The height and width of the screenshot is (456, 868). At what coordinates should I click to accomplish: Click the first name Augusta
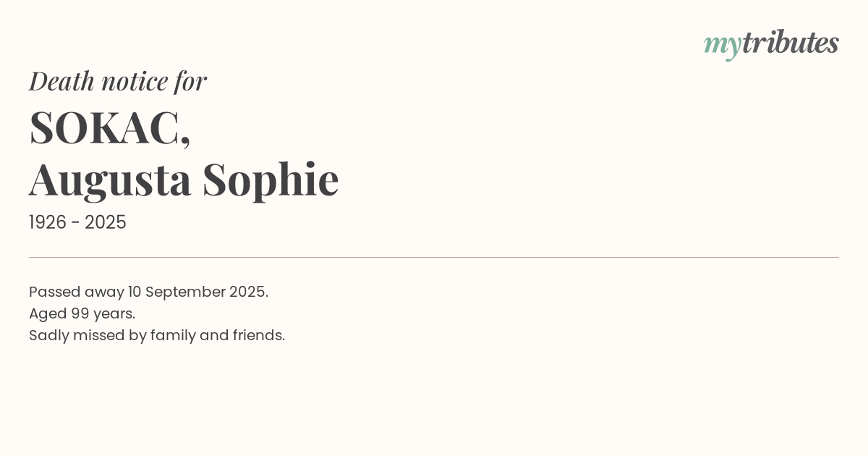pos(110,179)
